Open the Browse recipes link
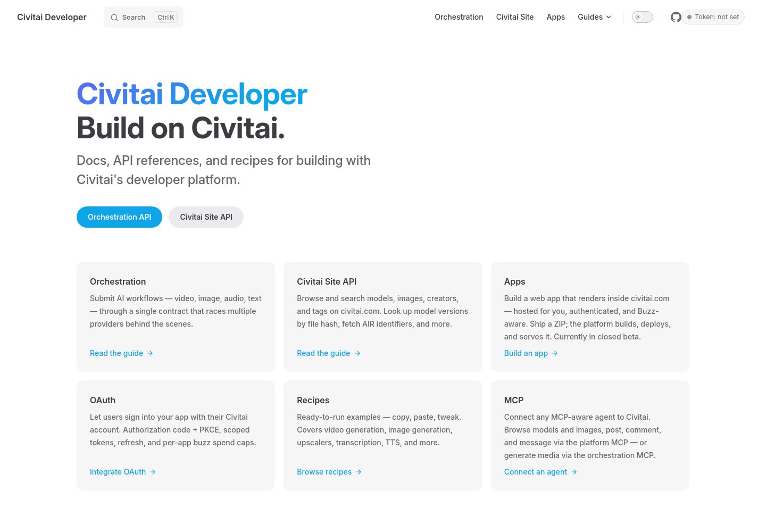The width and height of the screenshot is (766, 532). tap(329, 472)
